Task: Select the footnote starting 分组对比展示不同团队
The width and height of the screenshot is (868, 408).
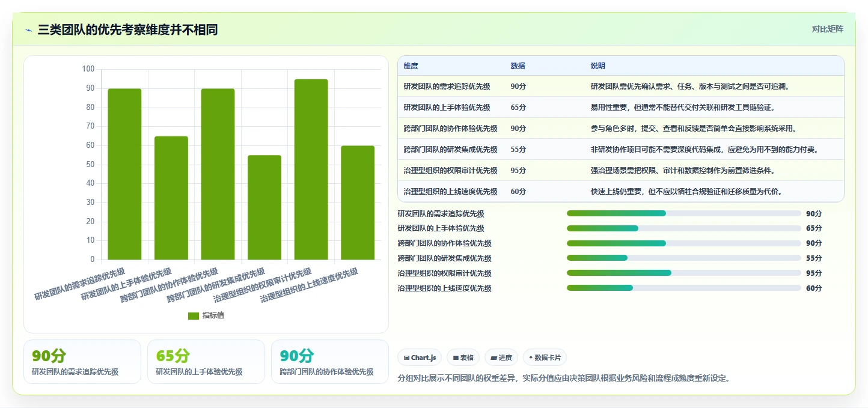Action: pos(563,379)
